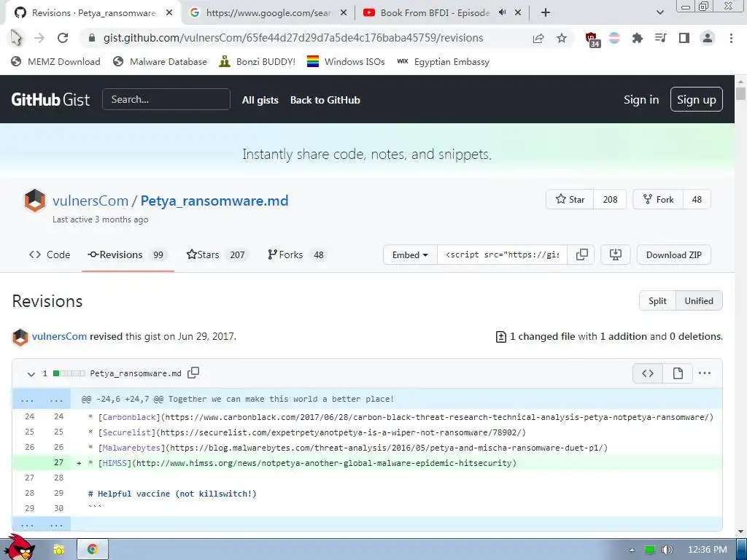Open the volume speaker tray icon
The height and width of the screenshot is (560, 747).
tap(667, 550)
